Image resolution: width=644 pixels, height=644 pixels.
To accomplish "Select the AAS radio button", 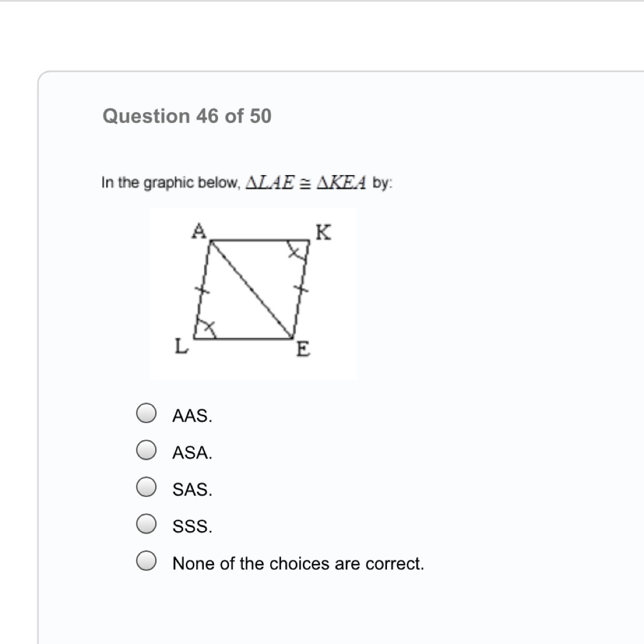I will pos(146,413).
